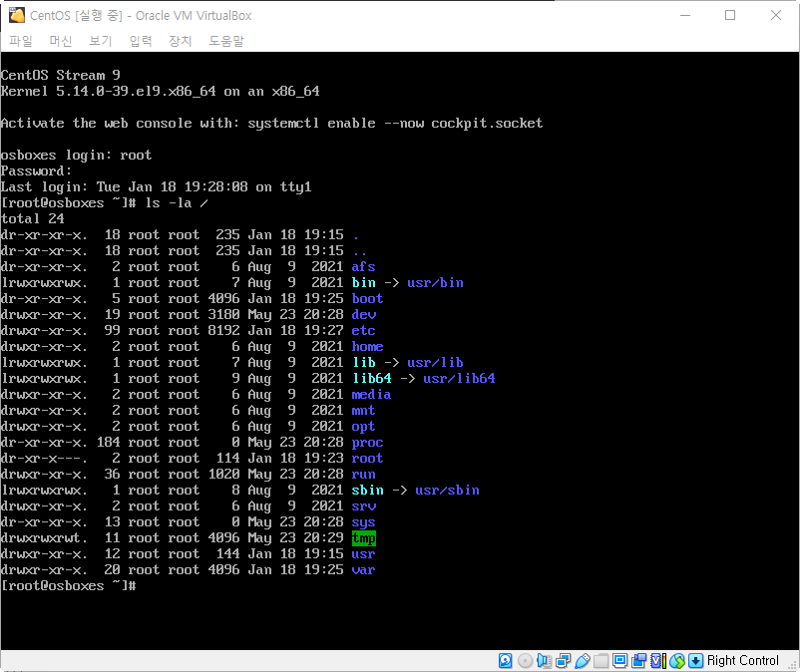Viewport: 800px width, 672px height.
Task: Click the Right Control host key label
Action: pyautogui.click(x=743, y=661)
